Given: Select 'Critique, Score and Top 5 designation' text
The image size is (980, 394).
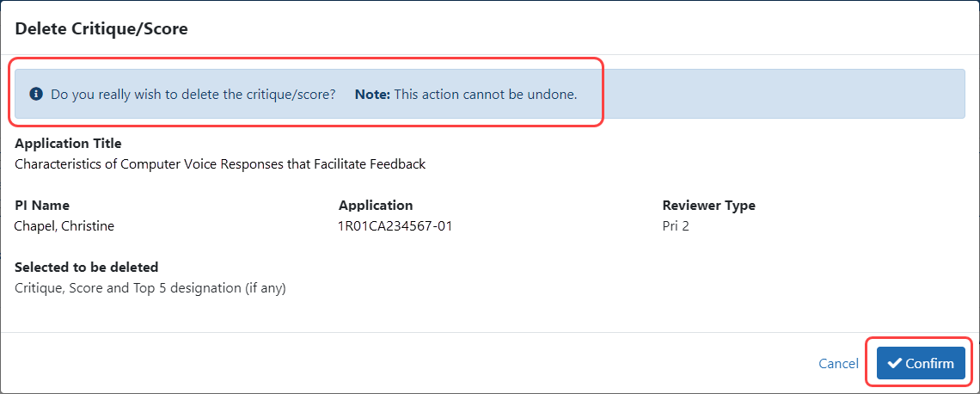Looking at the screenshot, I should click(x=150, y=288).
